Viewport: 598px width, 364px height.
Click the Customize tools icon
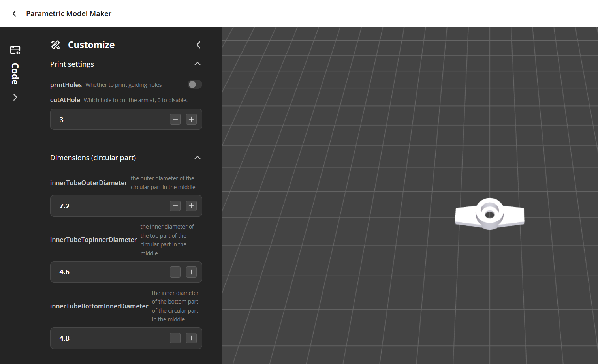coord(56,45)
